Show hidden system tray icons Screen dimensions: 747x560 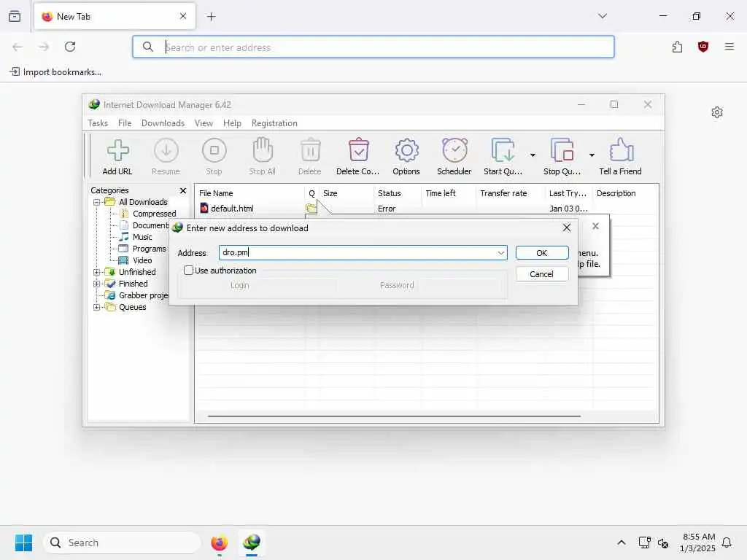coord(622,542)
